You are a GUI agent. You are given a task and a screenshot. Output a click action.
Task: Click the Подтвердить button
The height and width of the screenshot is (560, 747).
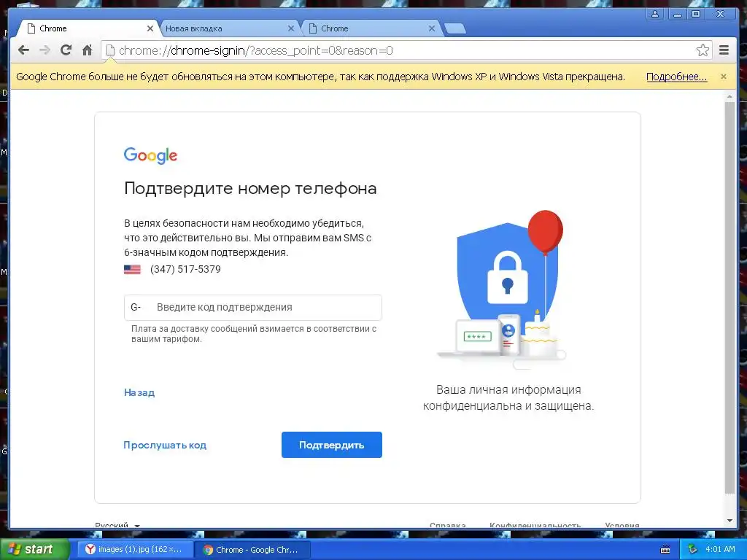click(x=332, y=445)
